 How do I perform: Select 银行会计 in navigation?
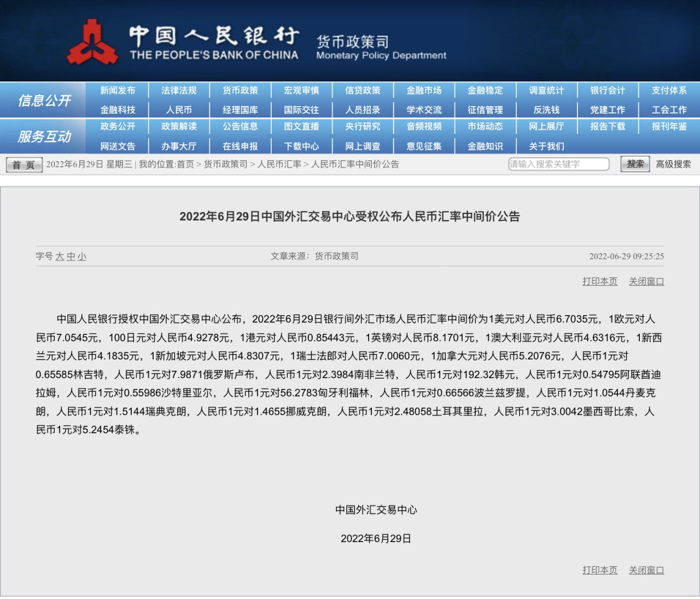608,90
